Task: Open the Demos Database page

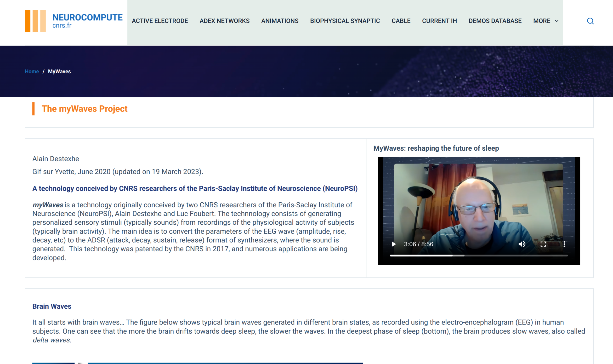Action: pyautogui.click(x=495, y=21)
